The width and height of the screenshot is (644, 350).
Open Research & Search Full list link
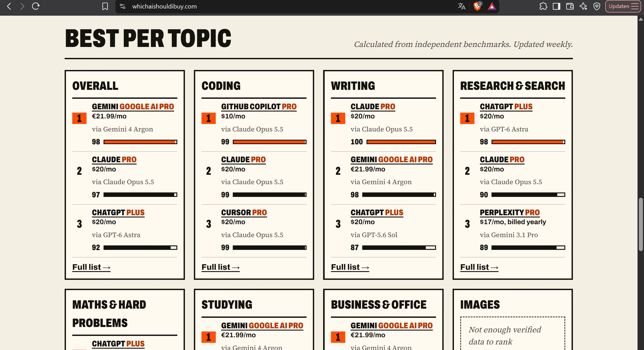pos(479,267)
